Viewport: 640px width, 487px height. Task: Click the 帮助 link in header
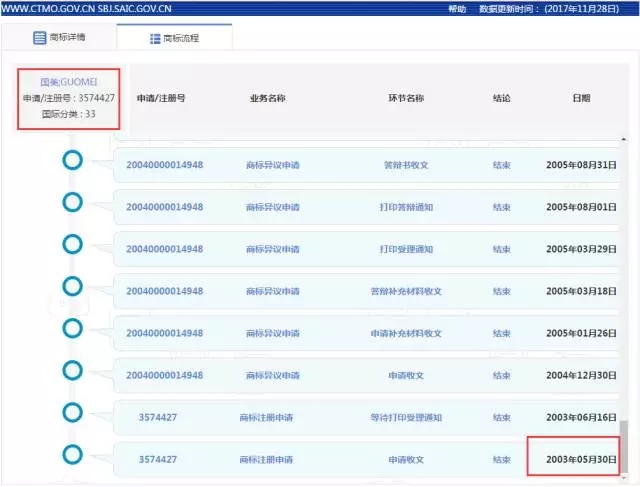tap(457, 8)
